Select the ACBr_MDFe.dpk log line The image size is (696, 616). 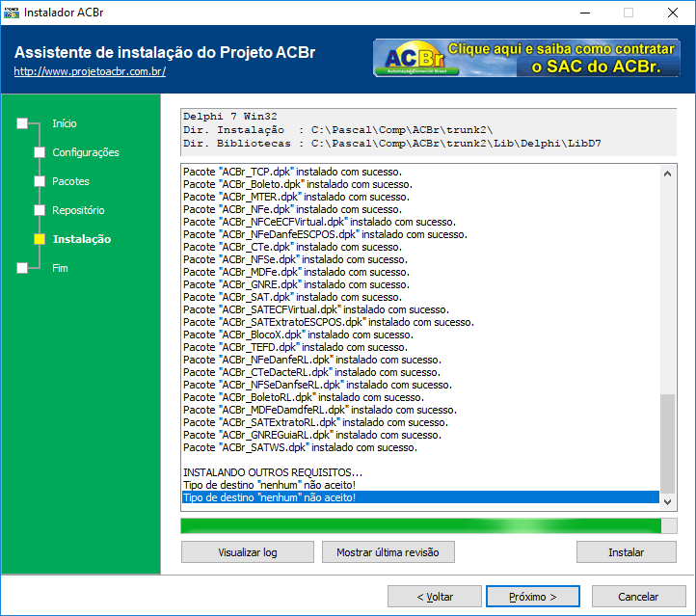click(x=420, y=272)
